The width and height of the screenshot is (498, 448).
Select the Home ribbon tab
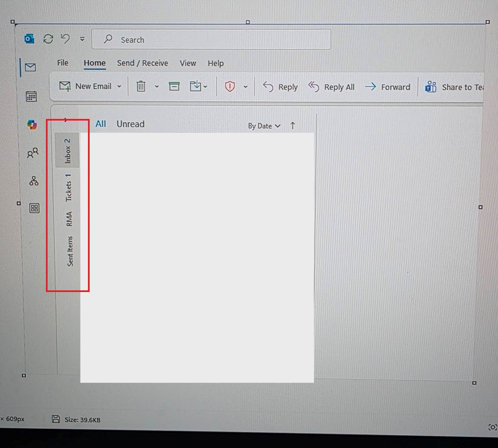click(95, 63)
